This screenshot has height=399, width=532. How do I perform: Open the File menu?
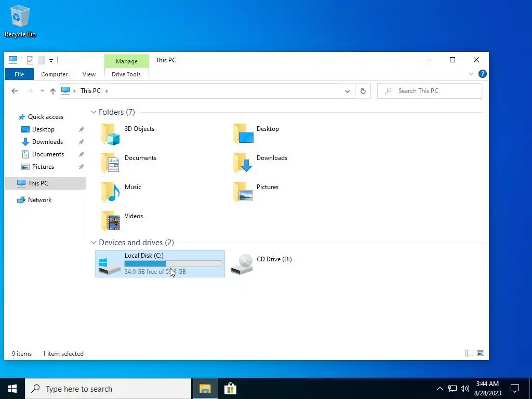(19, 74)
